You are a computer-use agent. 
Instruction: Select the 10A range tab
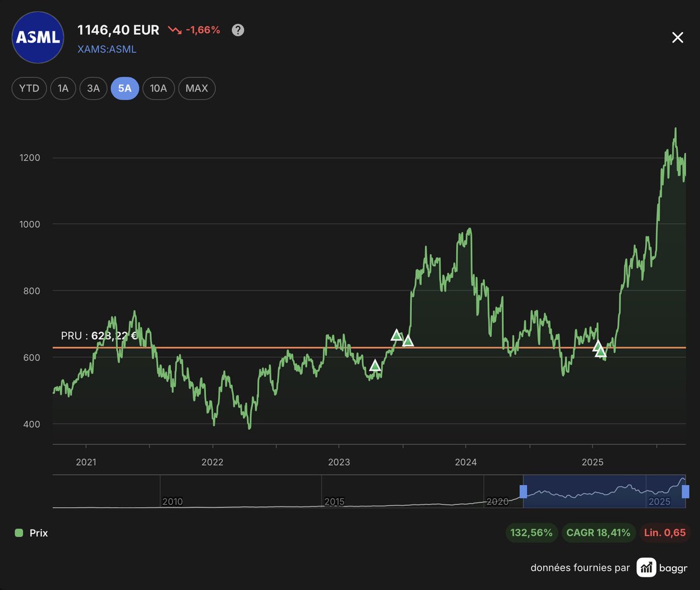click(x=159, y=89)
